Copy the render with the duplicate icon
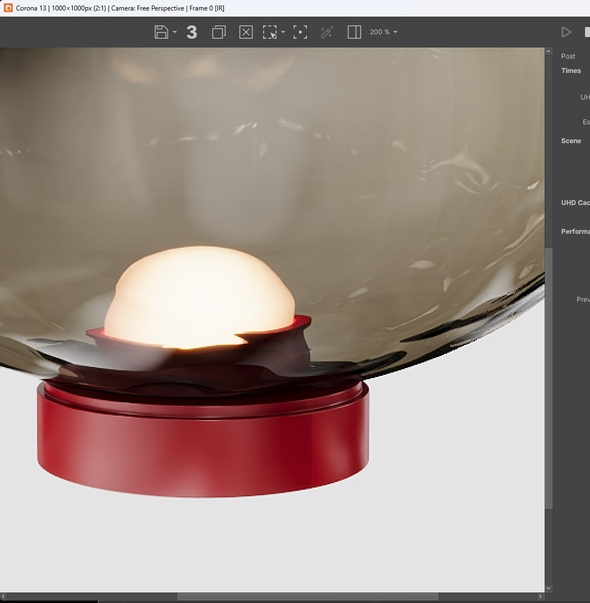The height and width of the screenshot is (603, 590). [x=219, y=32]
